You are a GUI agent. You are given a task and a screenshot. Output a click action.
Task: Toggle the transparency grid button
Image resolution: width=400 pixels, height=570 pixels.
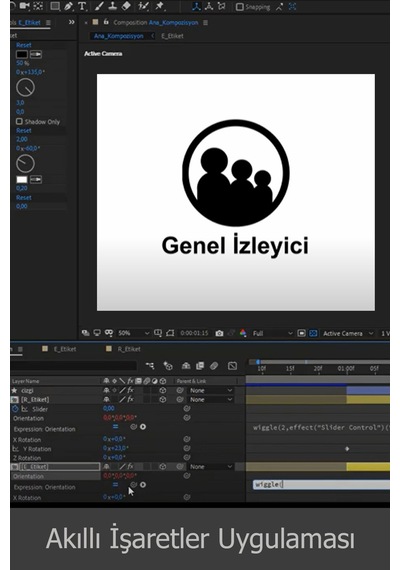click(313, 333)
